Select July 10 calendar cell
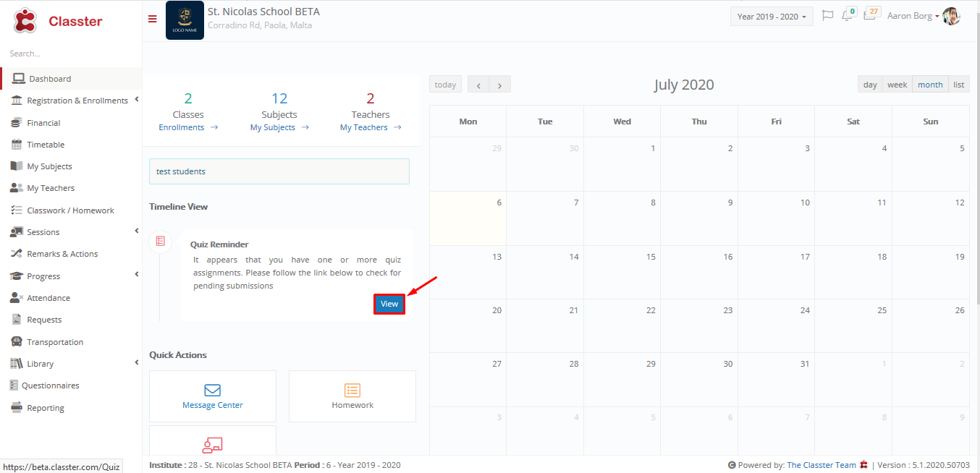Image resolution: width=980 pixels, height=473 pixels. point(776,218)
